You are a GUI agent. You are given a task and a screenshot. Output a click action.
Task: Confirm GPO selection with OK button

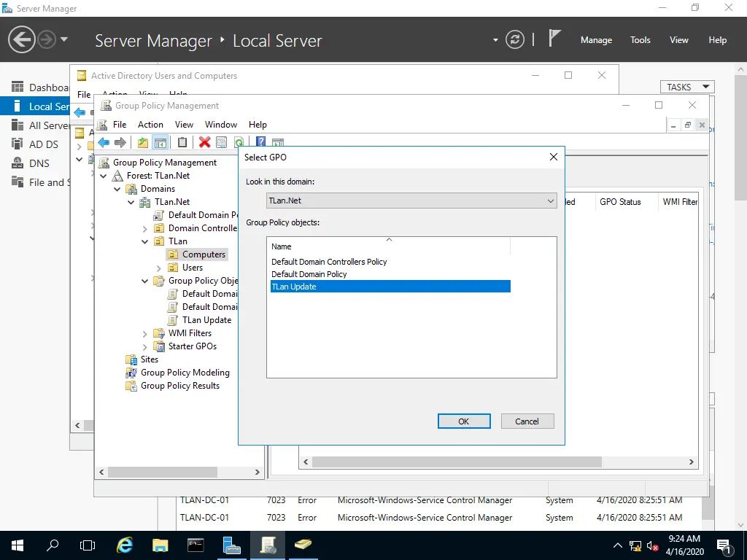(464, 421)
